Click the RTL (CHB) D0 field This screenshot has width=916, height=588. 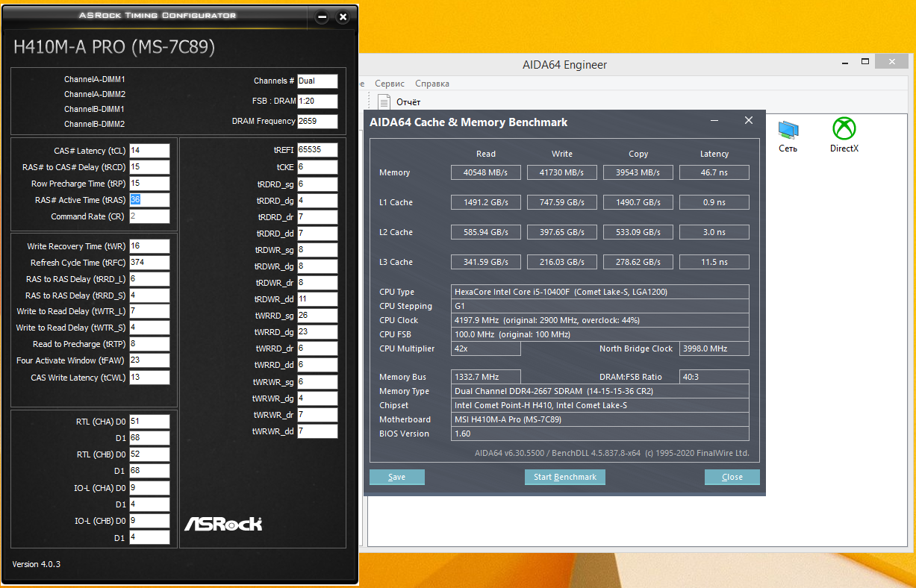coord(149,454)
